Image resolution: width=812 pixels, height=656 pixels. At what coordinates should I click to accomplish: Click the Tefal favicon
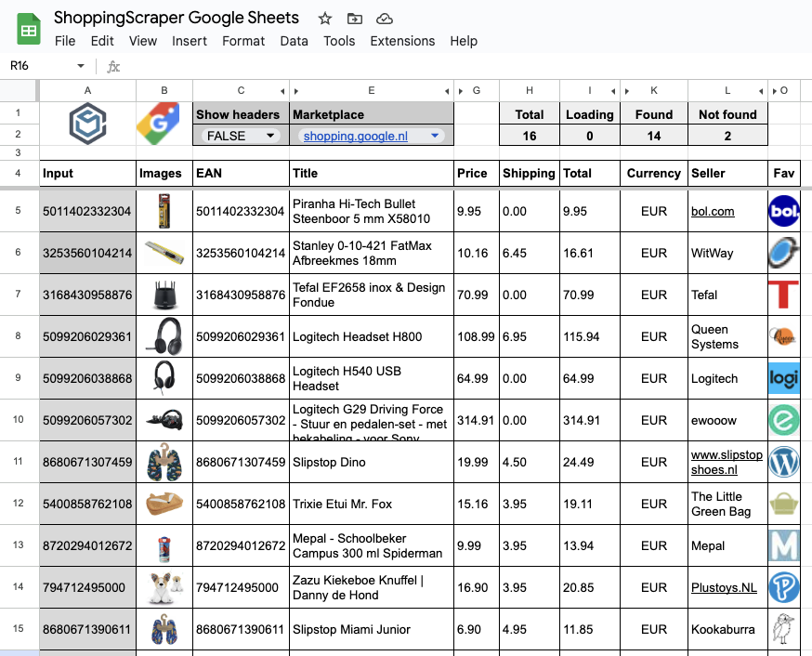coord(784,295)
